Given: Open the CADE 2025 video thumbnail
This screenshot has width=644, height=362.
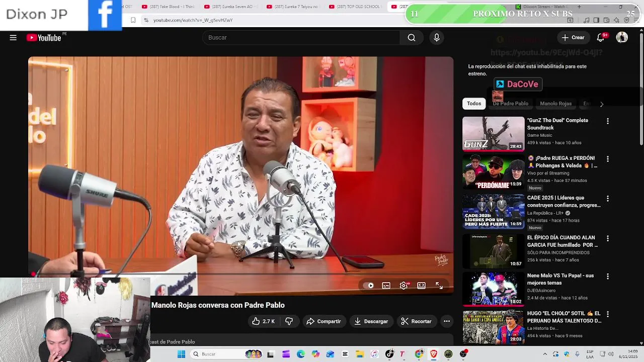Looking at the screenshot, I should tap(493, 211).
